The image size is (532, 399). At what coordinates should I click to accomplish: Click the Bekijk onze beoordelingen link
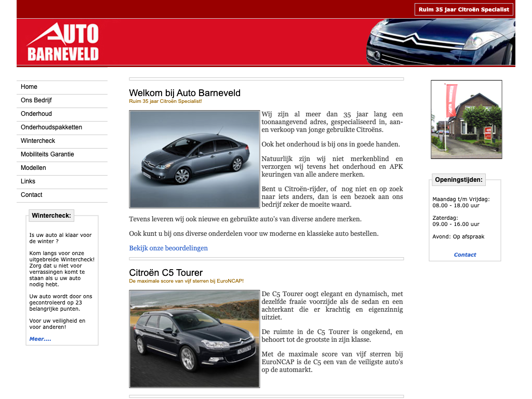168,248
